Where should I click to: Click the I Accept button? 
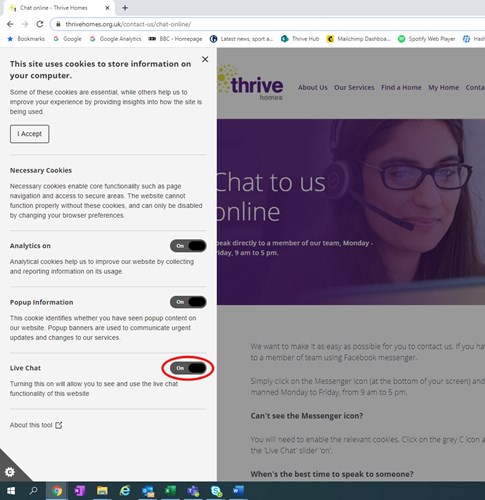click(30, 134)
